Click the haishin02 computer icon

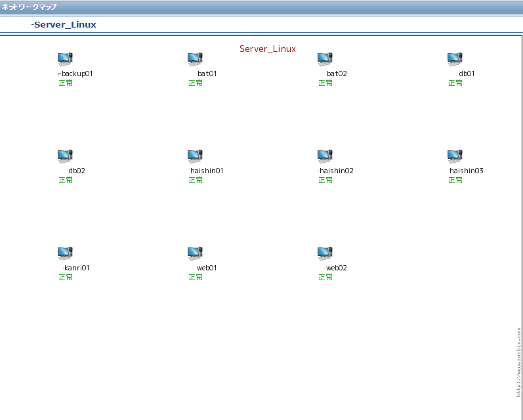[325, 156]
